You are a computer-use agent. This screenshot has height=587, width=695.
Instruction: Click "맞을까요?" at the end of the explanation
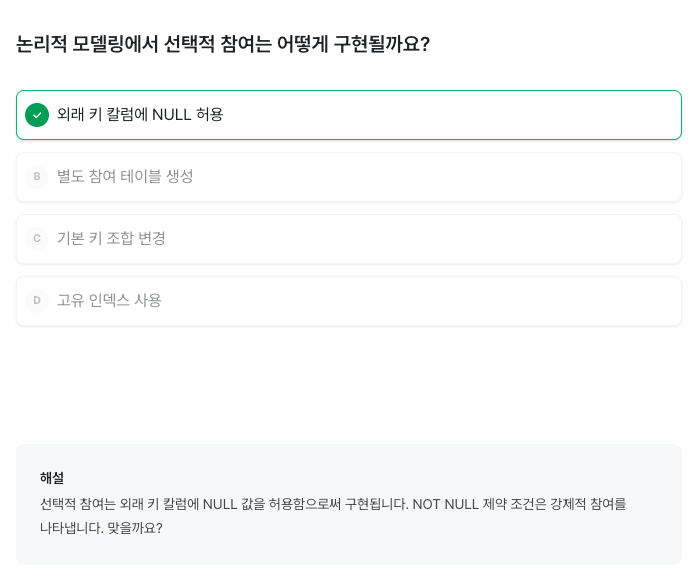pyautogui.click(x=135, y=528)
